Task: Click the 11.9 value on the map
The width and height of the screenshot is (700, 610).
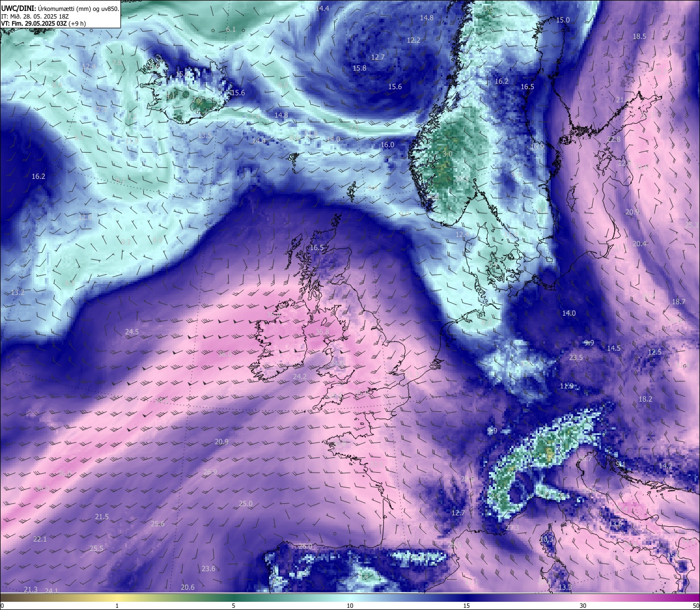Action: pos(567,386)
